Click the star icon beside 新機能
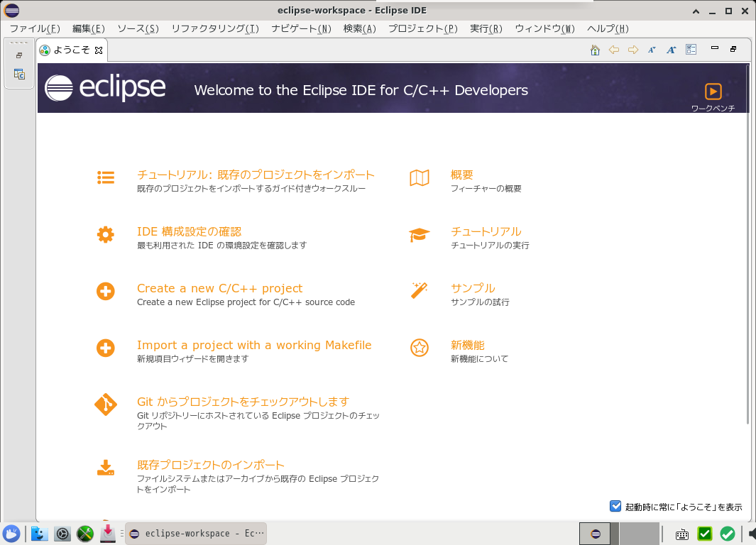 (x=420, y=348)
